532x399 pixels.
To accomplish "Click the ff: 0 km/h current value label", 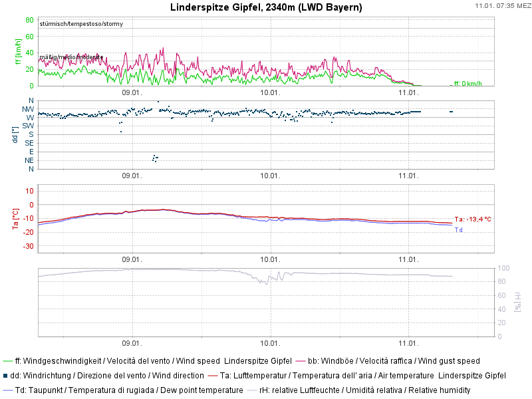I will tap(467, 84).
